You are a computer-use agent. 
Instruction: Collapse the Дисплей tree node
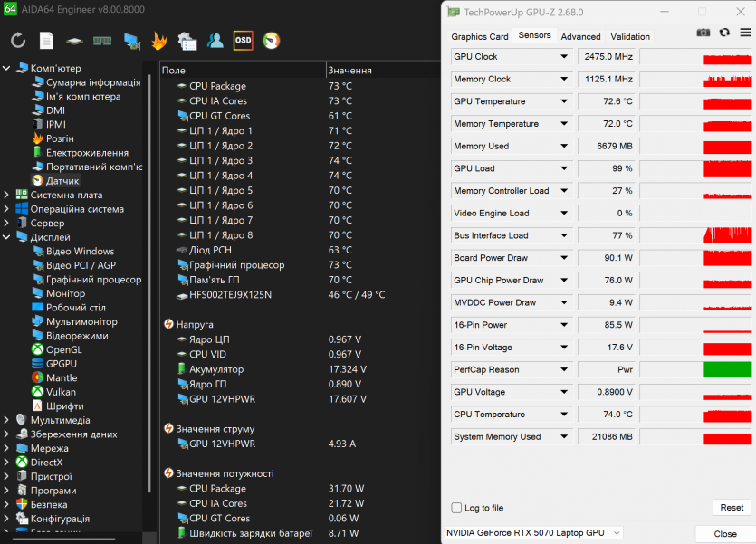7,237
